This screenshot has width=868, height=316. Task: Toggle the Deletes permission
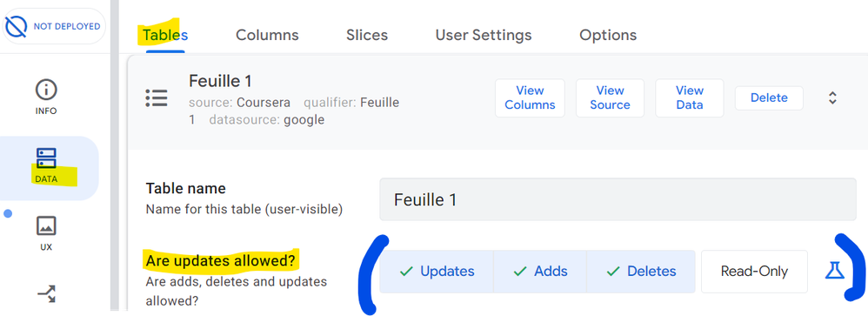pyautogui.click(x=641, y=271)
